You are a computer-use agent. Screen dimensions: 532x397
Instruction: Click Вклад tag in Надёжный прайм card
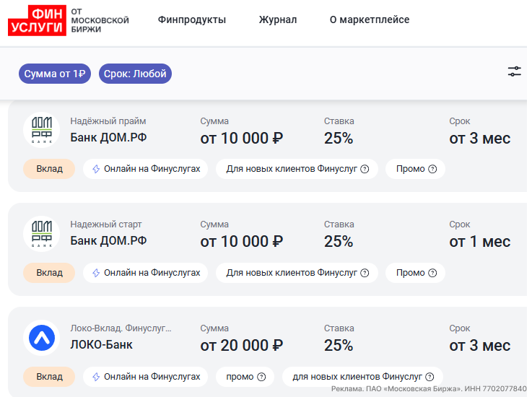click(x=49, y=169)
